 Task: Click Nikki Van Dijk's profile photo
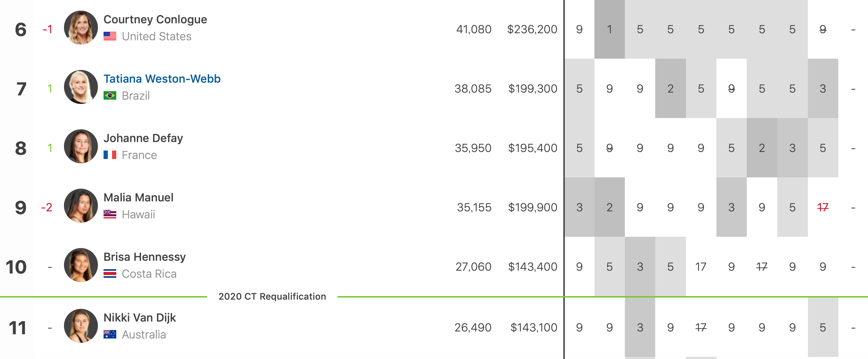pyautogui.click(x=81, y=326)
